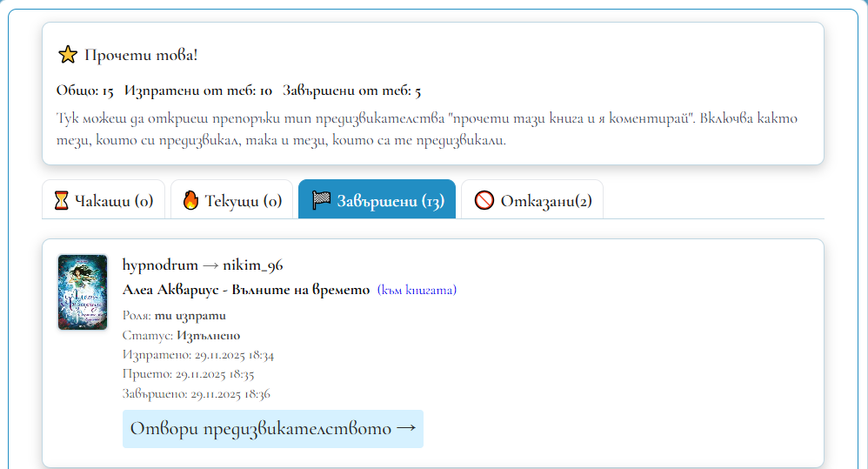Open the Чакащи (0) tab
The height and width of the screenshot is (469, 868).
(x=103, y=199)
